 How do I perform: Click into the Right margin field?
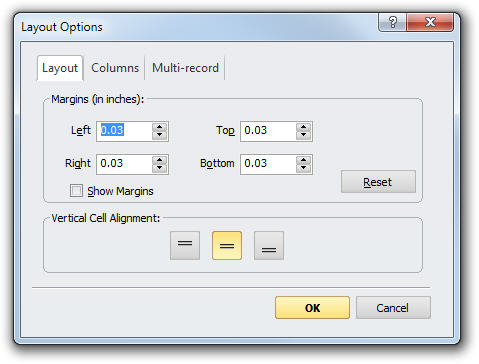(125, 164)
